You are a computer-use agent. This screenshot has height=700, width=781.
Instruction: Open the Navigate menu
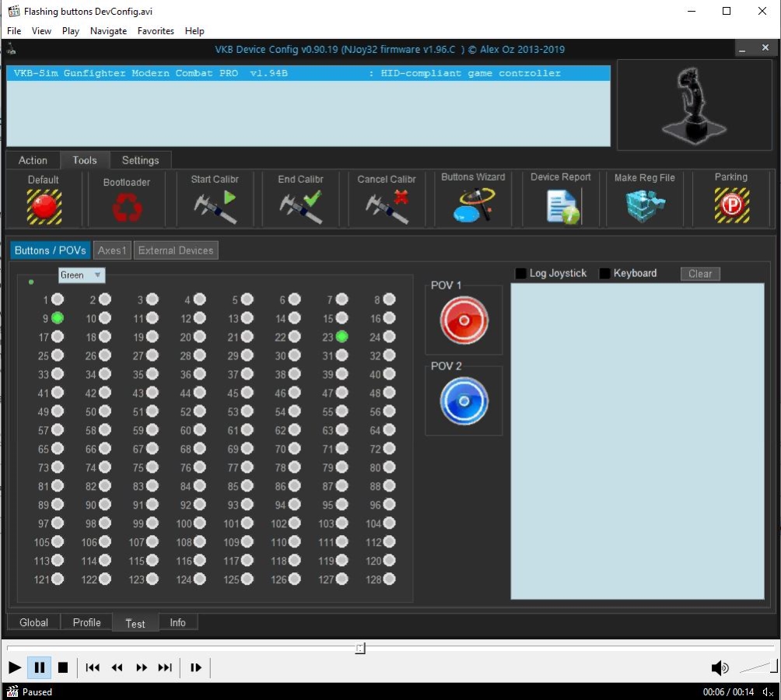coord(108,31)
